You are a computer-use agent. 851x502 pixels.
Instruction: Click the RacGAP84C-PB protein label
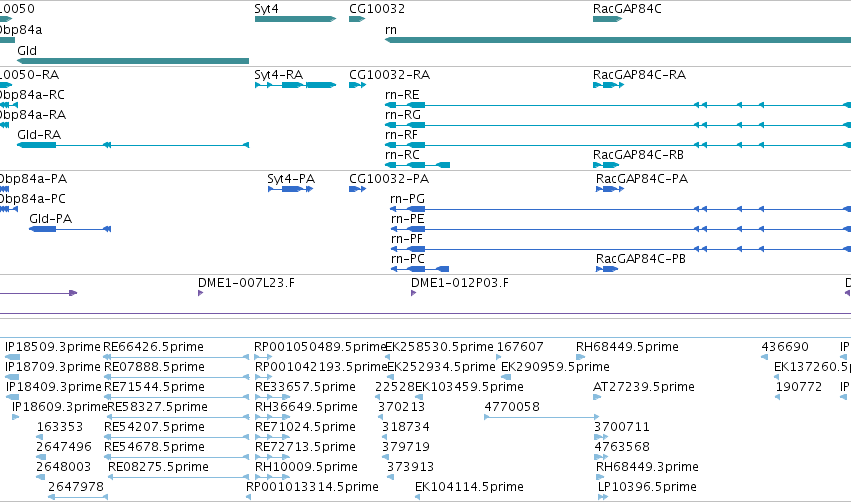click(x=641, y=259)
